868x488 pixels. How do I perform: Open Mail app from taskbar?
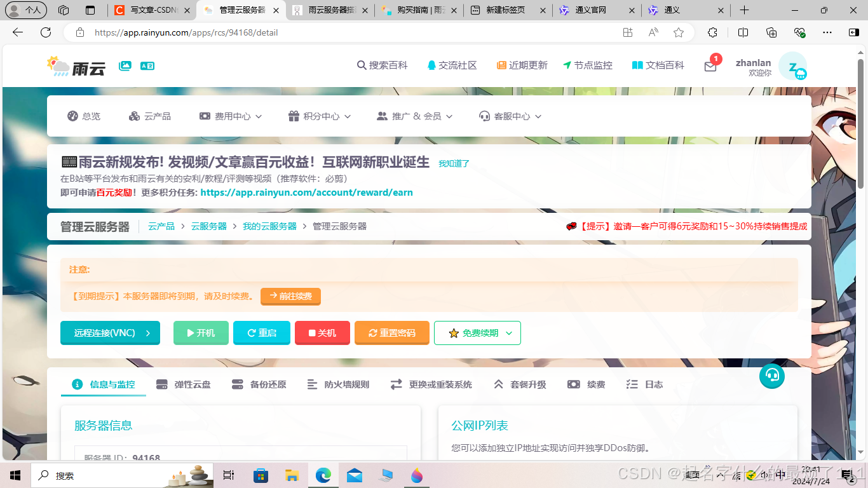(x=355, y=475)
